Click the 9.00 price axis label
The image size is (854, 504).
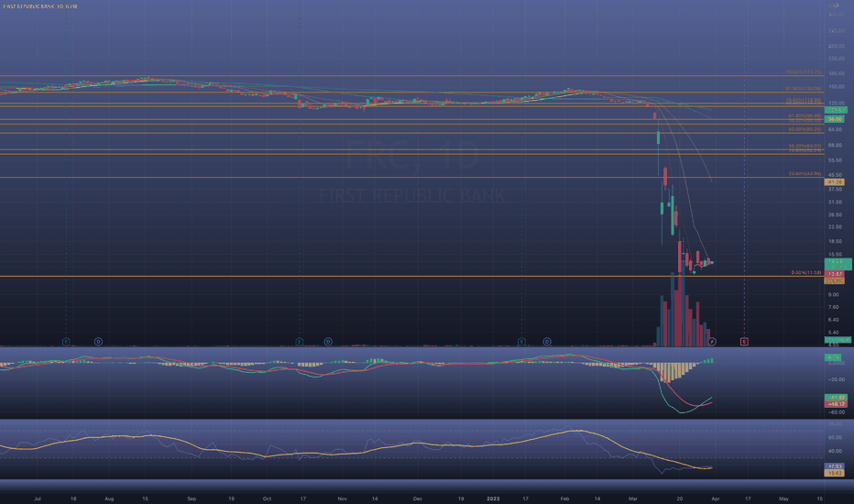[833, 294]
